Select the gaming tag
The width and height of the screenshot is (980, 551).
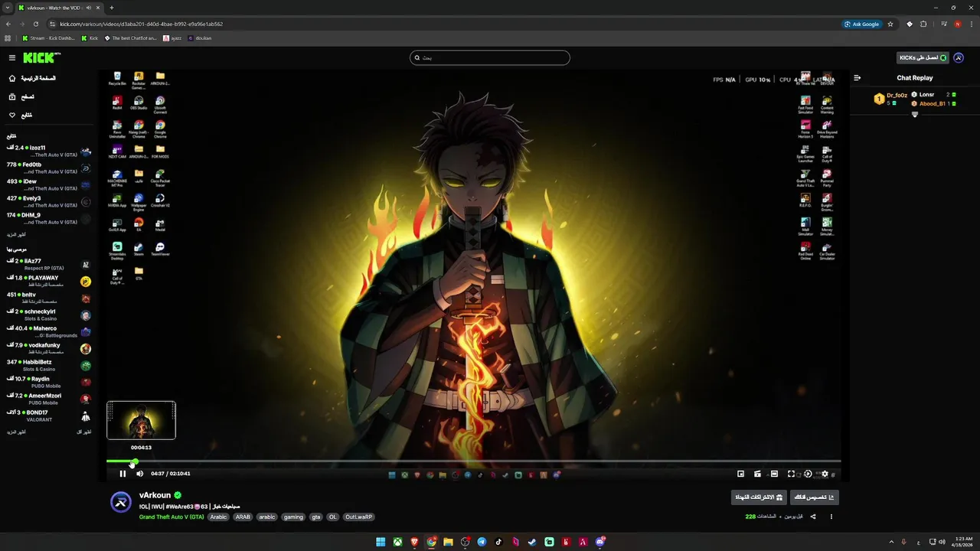293,517
